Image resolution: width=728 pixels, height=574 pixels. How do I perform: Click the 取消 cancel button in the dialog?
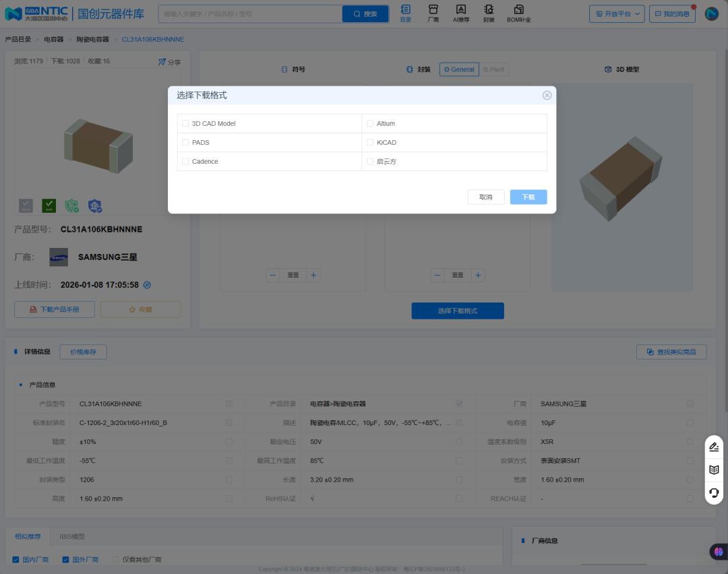pos(485,197)
